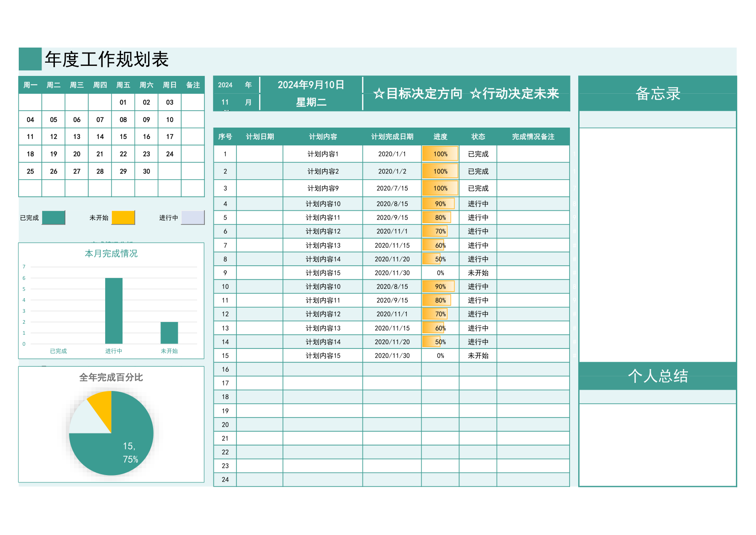Click the 本月完成情况 chart title
Image resolution: width=756 pixels, height=535 pixels.
point(111,253)
